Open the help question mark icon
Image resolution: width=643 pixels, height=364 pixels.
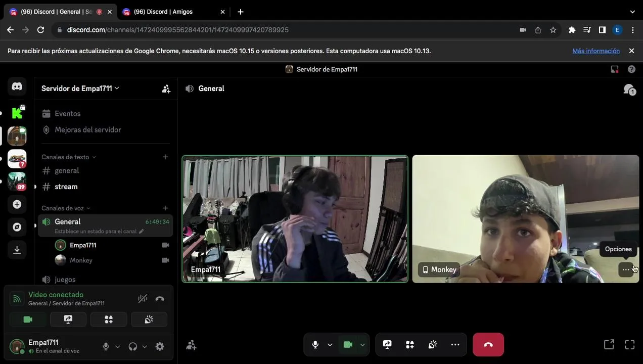tap(631, 69)
